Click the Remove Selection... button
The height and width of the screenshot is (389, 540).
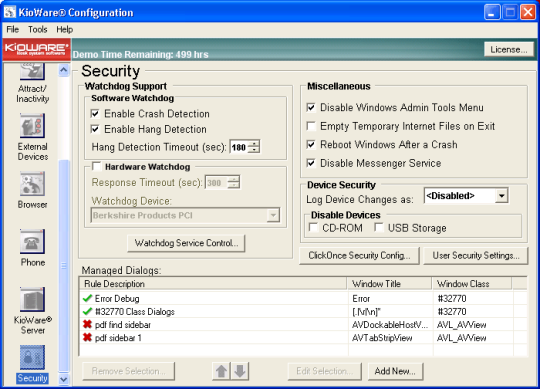pyautogui.click(x=128, y=371)
